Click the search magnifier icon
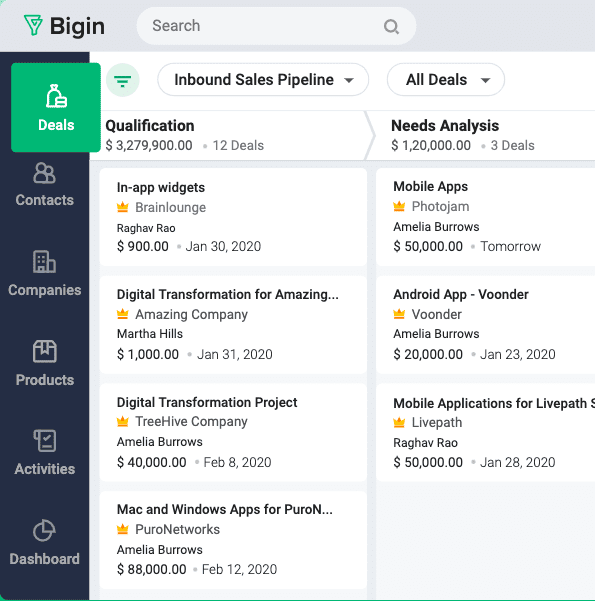595x601 pixels. coord(391,26)
